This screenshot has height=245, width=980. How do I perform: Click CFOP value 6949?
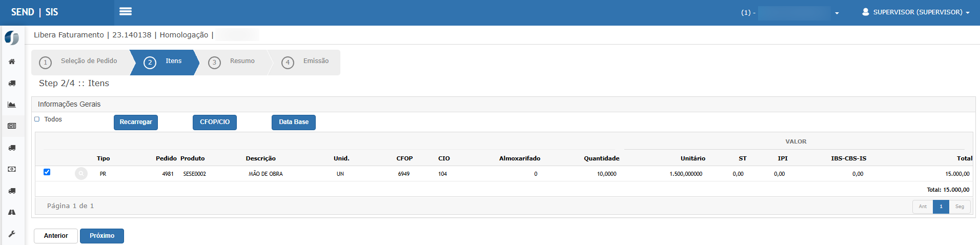tap(404, 174)
